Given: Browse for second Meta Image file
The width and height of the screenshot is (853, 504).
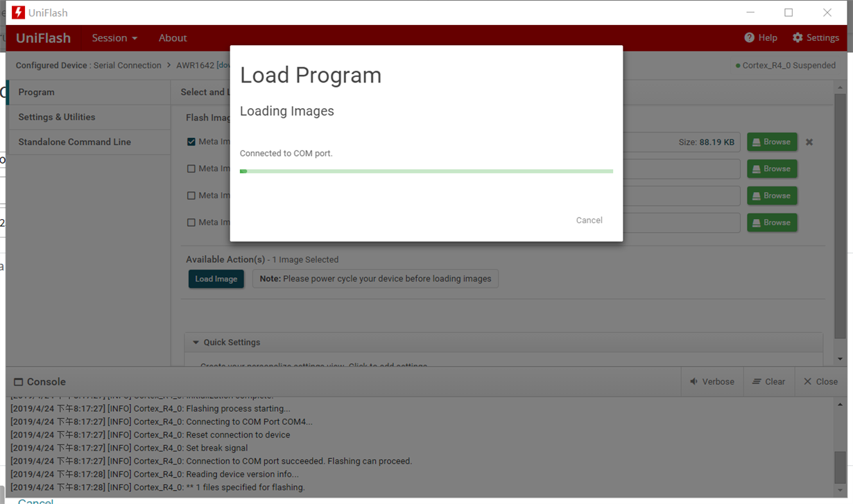Looking at the screenshot, I should coord(772,168).
